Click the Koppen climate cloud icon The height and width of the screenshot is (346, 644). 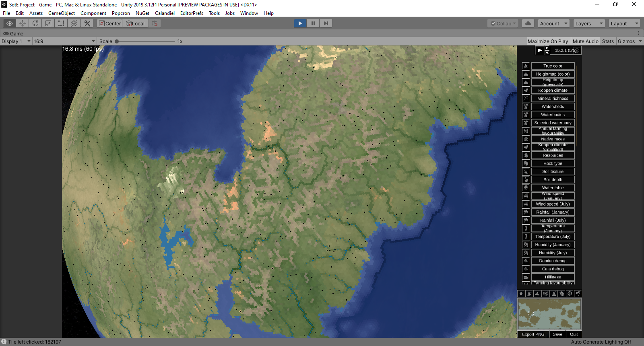[x=526, y=90]
